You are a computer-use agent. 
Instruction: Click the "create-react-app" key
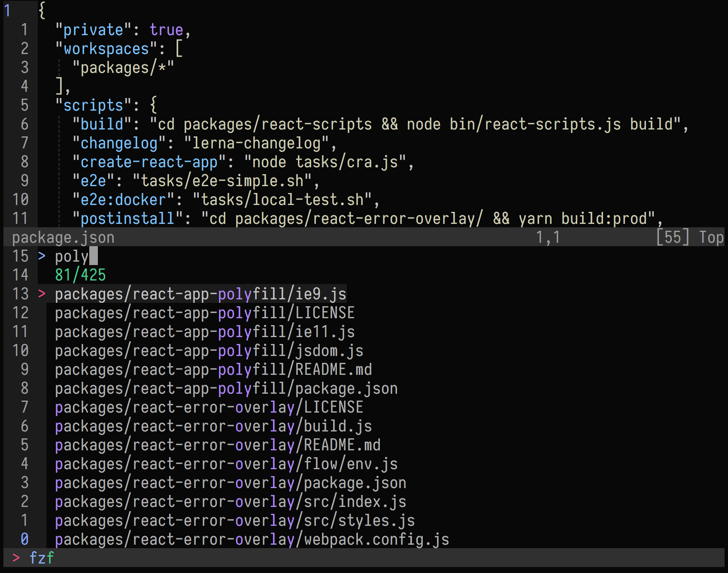(149, 162)
